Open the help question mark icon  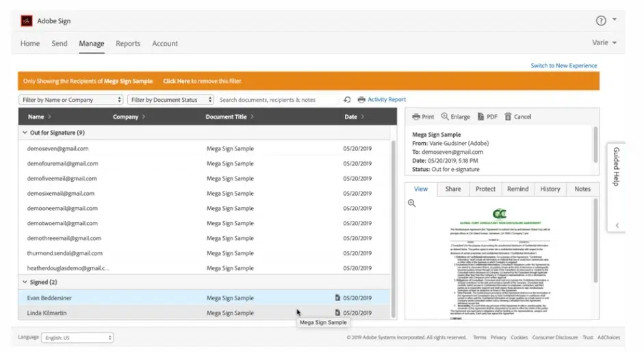click(601, 21)
